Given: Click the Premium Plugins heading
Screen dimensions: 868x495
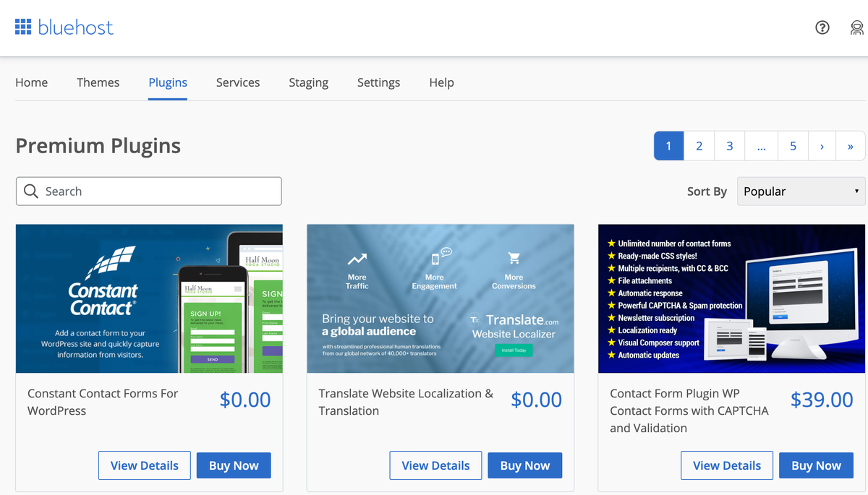Looking at the screenshot, I should (98, 146).
